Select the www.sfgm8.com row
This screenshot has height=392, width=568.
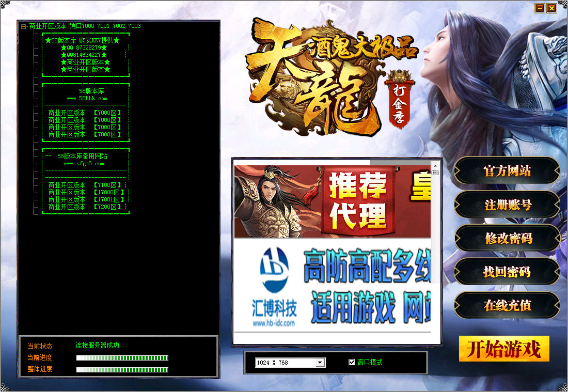tap(84, 164)
